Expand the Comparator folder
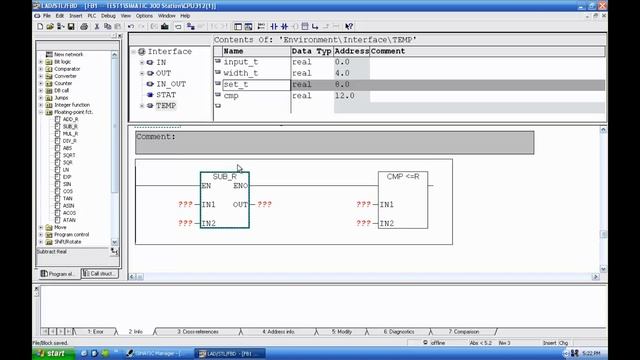This screenshot has width=640, height=360. (x=41, y=69)
